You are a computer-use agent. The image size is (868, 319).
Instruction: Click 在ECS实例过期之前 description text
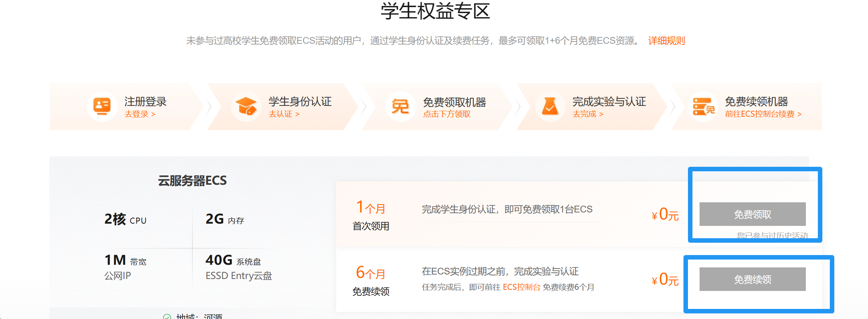pyautogui.click(x=500, y=271)
